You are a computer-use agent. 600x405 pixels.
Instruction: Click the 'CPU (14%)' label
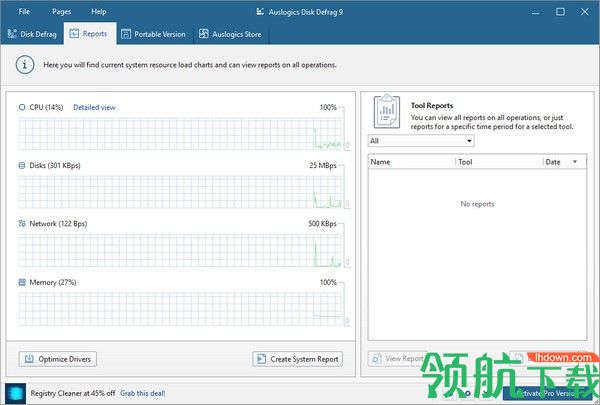[x=46, y=107]
